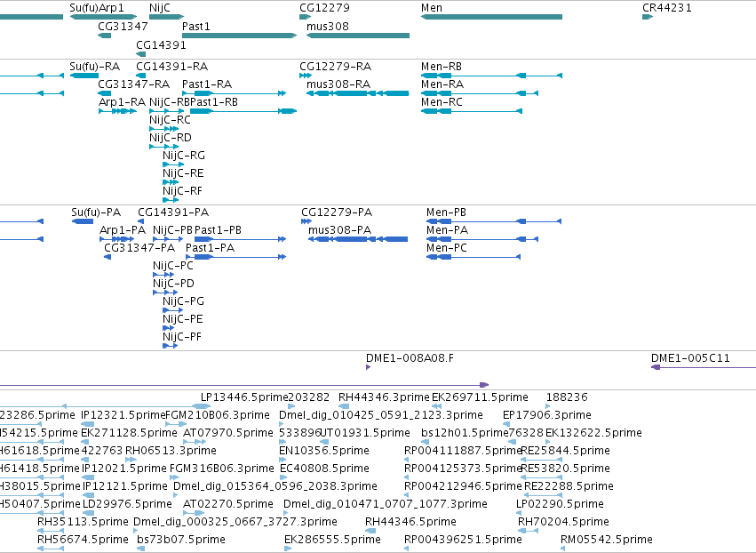
Task: Click the CG14391-PA protein label
Action: (x=173, y=212)
